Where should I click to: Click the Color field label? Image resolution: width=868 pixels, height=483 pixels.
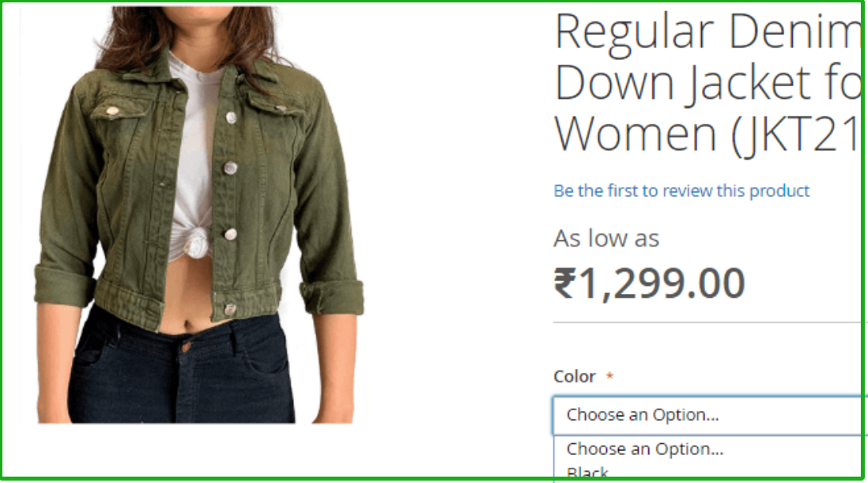pyautogui.click(x=574, y=376)
